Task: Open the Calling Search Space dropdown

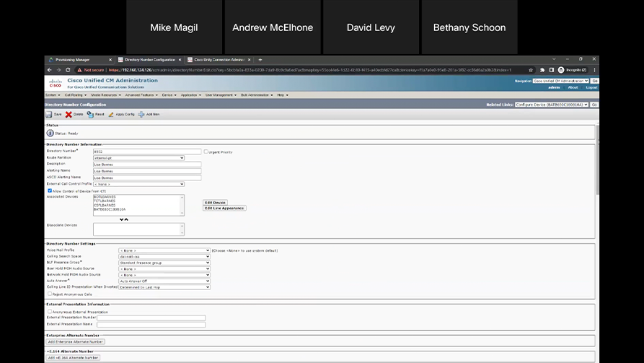Action: pos(164,256)
